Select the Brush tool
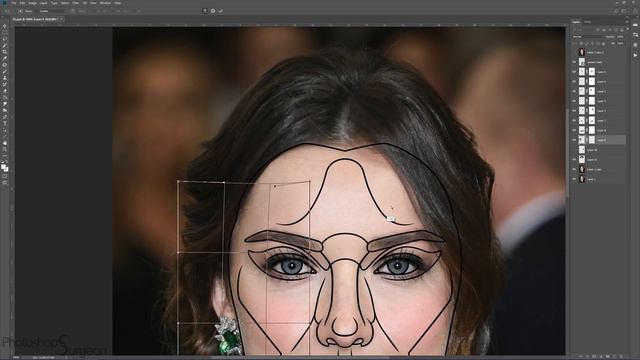640x360 pixels. tap(4, 71)
